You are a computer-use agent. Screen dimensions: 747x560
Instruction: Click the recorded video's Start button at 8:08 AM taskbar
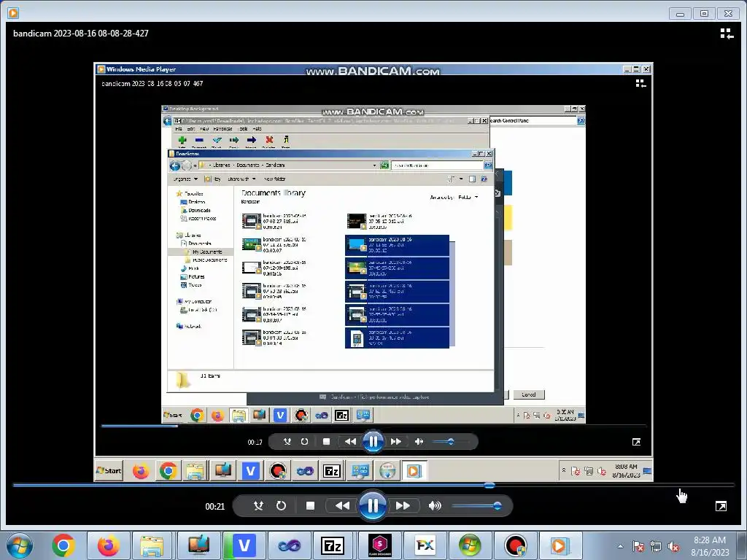point(109,471)
